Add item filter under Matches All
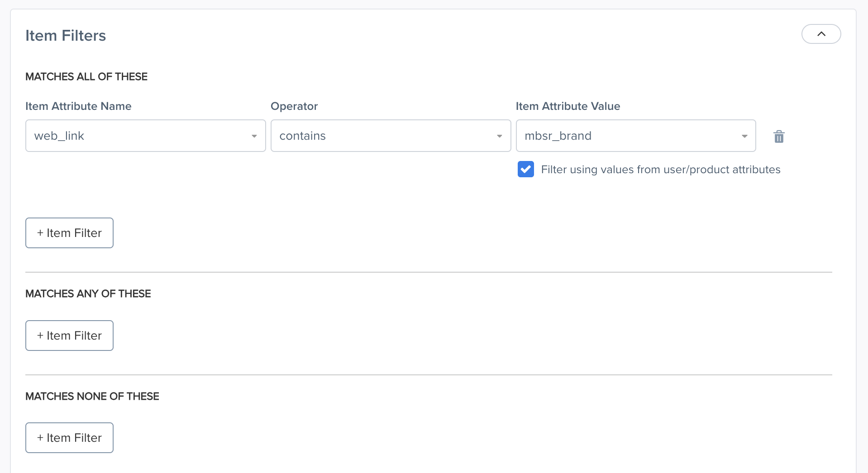Image resolution: width=868 pixels, height=473 pixels. tap(69, 233)
